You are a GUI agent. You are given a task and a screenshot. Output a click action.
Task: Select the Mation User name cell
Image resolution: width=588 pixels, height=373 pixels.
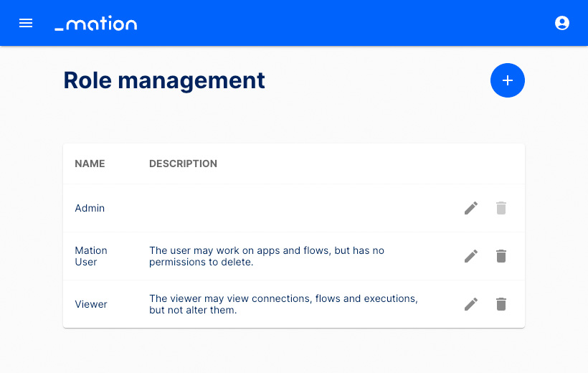91,256
